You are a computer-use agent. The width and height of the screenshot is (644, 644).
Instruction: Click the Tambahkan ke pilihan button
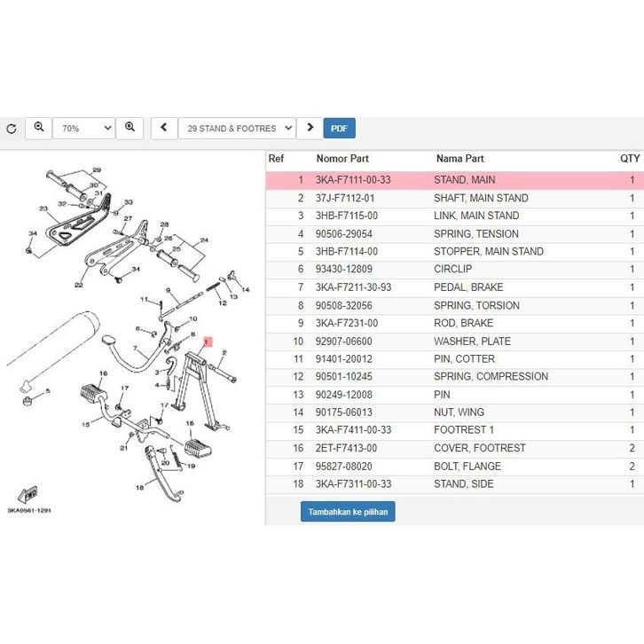click(x=348, y=512)
